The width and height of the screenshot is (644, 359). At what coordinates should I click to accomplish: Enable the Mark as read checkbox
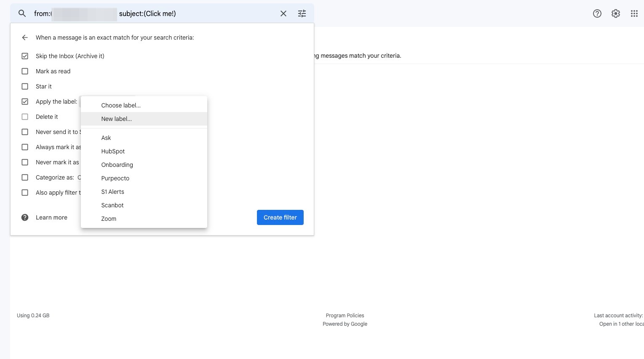coord(25,71)
